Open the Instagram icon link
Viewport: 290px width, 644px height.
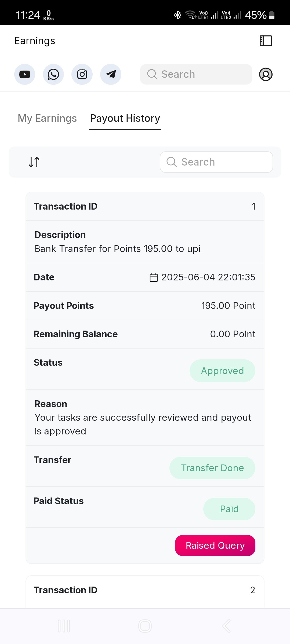82,74
